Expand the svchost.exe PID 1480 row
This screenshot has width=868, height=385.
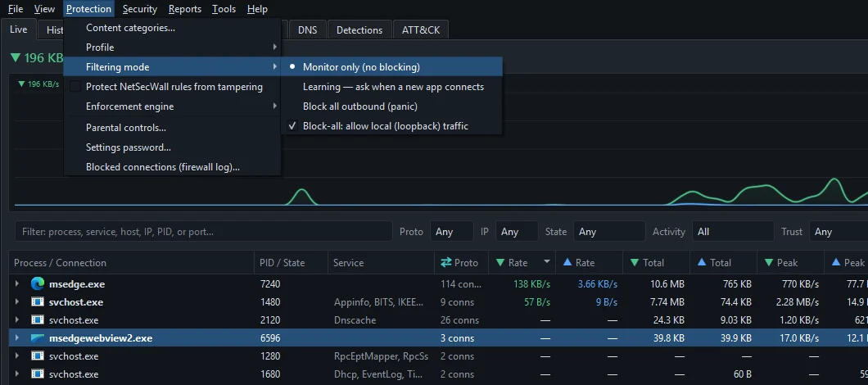pyautogui.click(x=17, y=302)
